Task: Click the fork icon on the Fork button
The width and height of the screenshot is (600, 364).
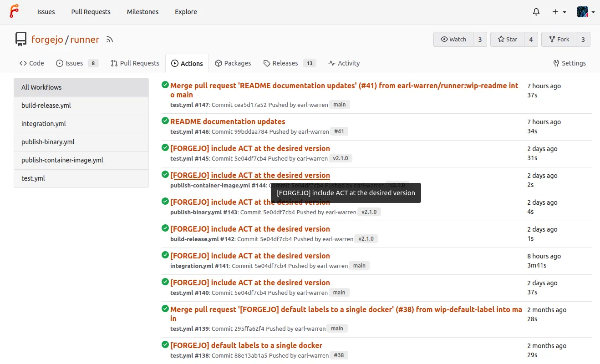Action: click(552, 39)
